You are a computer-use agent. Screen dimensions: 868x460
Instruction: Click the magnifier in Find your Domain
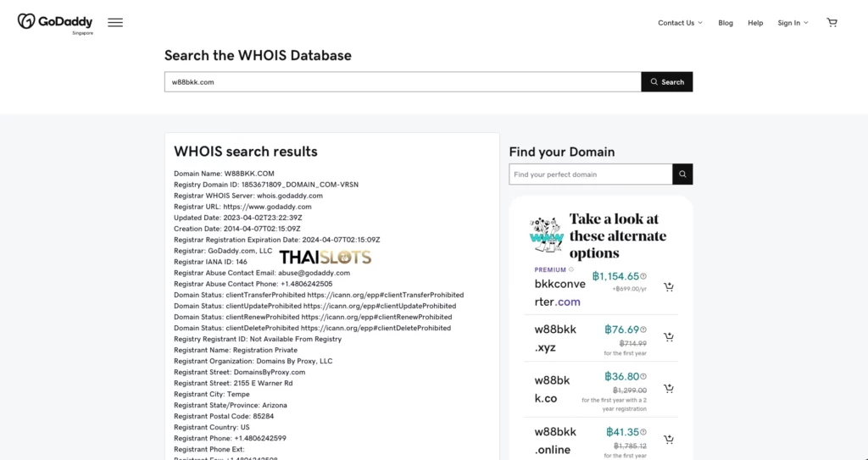[x=682, y=175]
